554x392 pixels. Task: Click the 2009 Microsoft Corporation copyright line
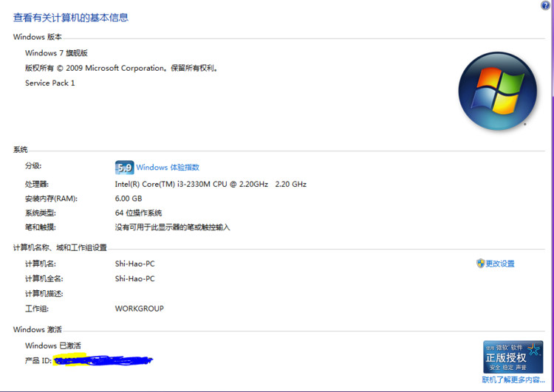pos(121,68)
